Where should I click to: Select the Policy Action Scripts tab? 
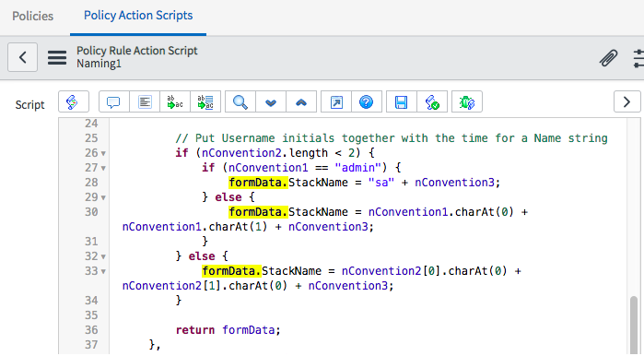coord(138,15)
